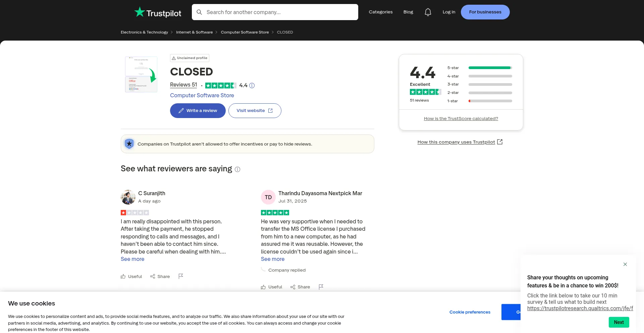Viewport: 644px width, 333px height.
Task: Navigate to Internet & Software breadcrumb
Action: tap(194, 32)
